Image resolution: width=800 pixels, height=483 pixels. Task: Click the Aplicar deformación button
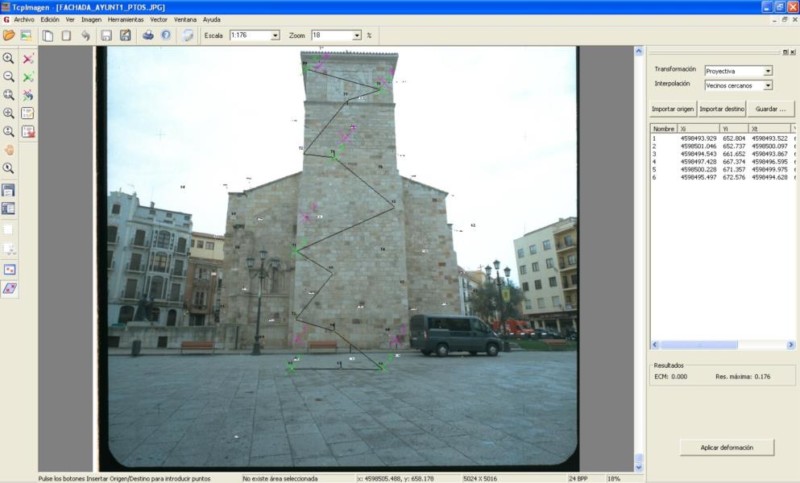726,447
